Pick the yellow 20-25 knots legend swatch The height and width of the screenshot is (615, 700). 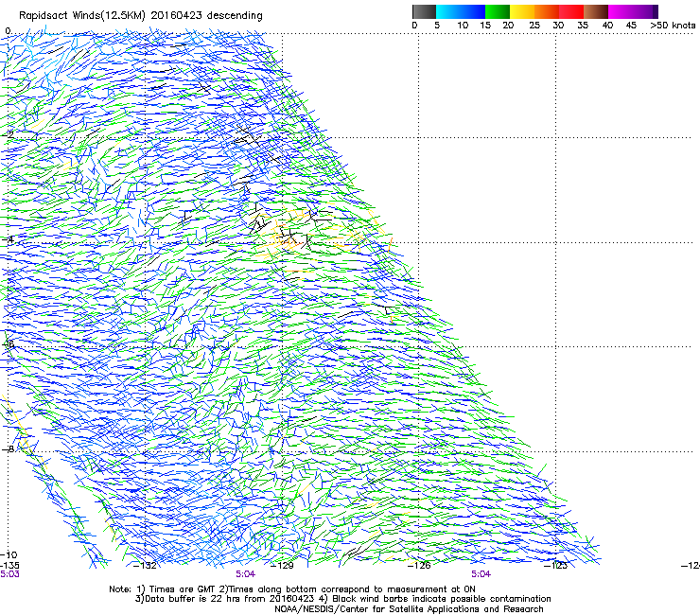pyautogui.click(x=522, y=11)
